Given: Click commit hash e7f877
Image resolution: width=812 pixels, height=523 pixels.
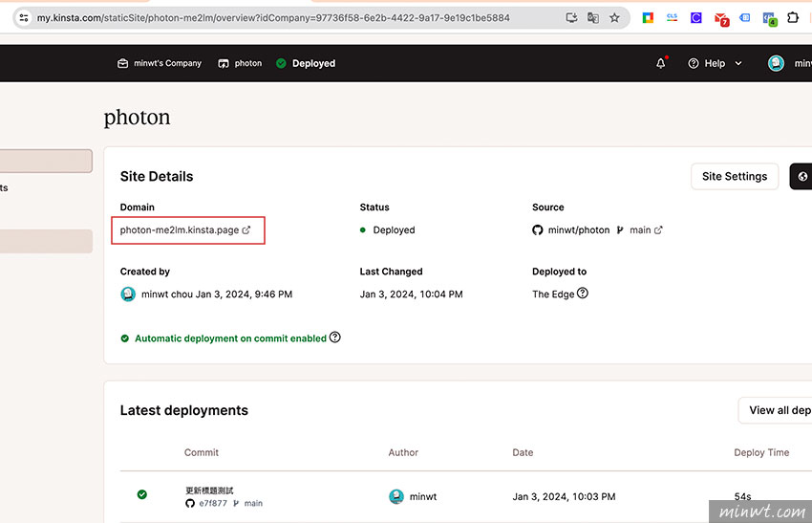Looking at the screenshot, I should click(213, 503).
